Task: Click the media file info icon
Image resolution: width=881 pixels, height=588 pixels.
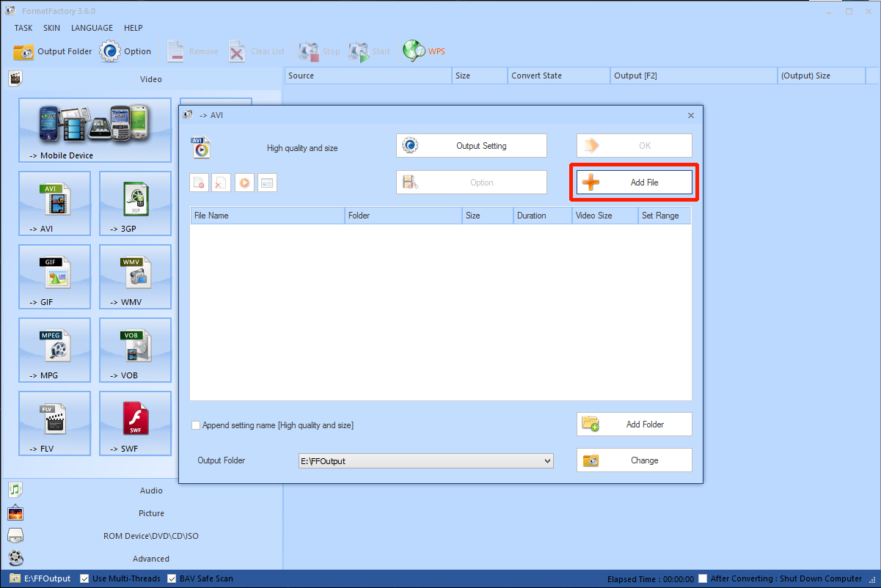Action: tap(267, 183)
